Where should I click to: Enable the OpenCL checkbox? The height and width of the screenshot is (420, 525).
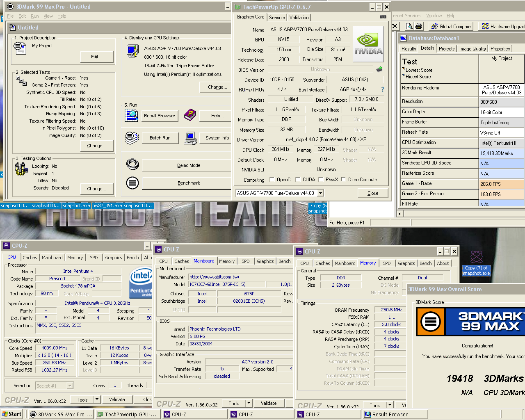(272, 179)
